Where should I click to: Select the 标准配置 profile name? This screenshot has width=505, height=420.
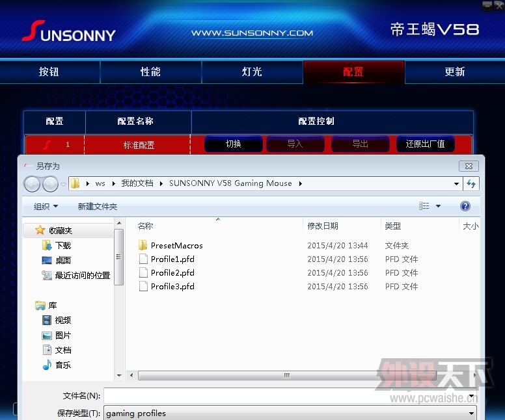[x=139, y=145]
